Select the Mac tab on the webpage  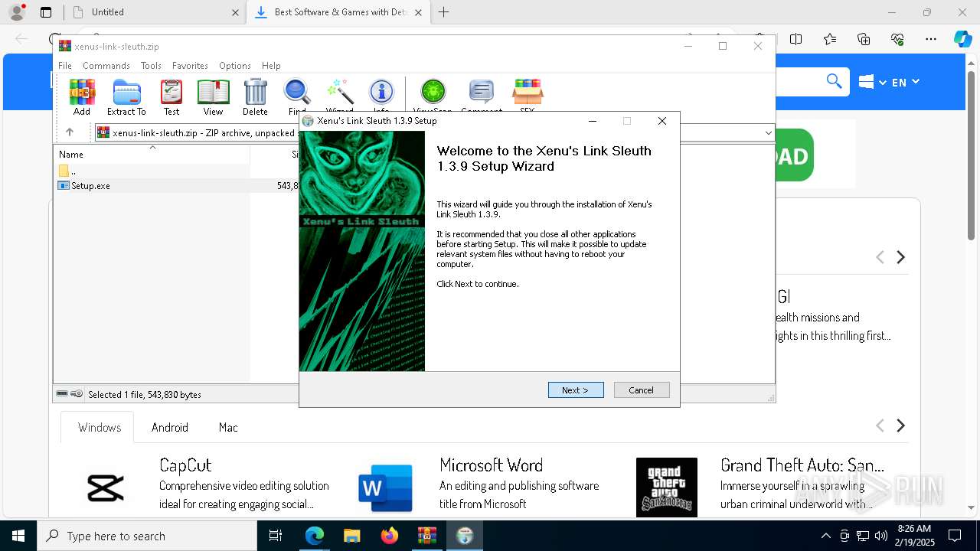(228, 428)
